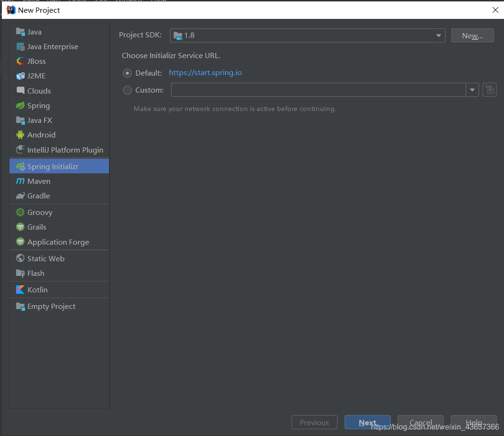Expand the Custom URL history dropdown arrow

[472, 90]
